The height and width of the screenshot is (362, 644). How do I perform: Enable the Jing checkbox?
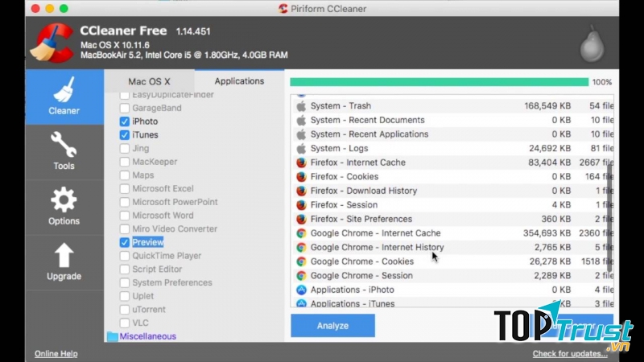pyautogui.click(x=125, y=149)
